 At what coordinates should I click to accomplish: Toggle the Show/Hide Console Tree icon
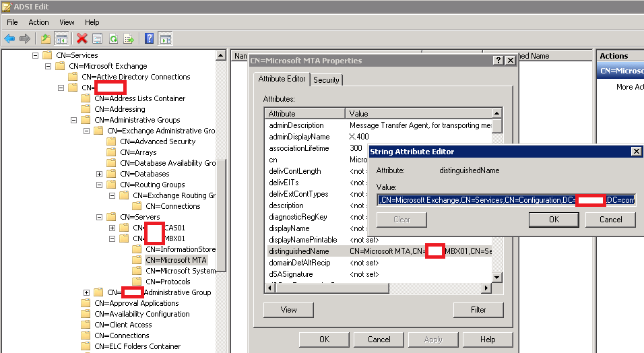(61, 39)
